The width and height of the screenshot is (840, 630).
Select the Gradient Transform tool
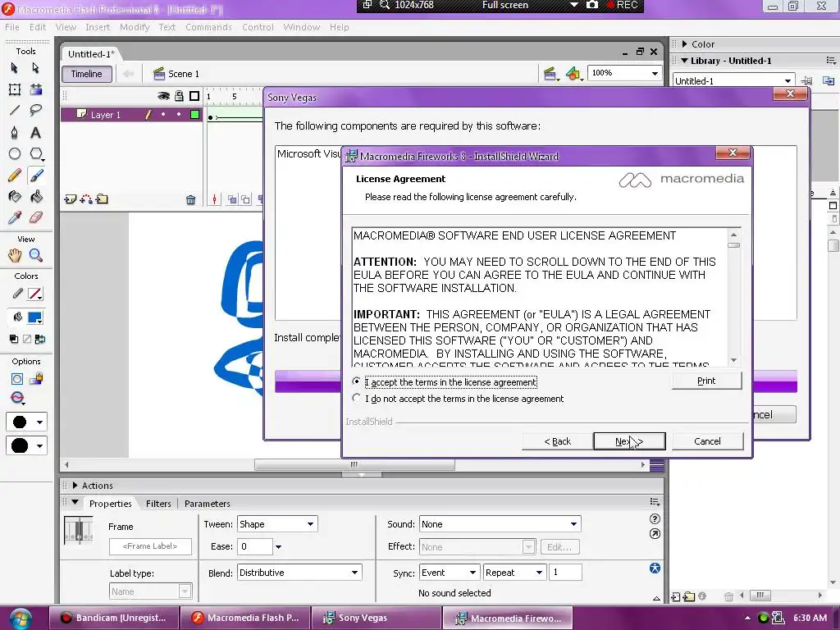(36, 89)
